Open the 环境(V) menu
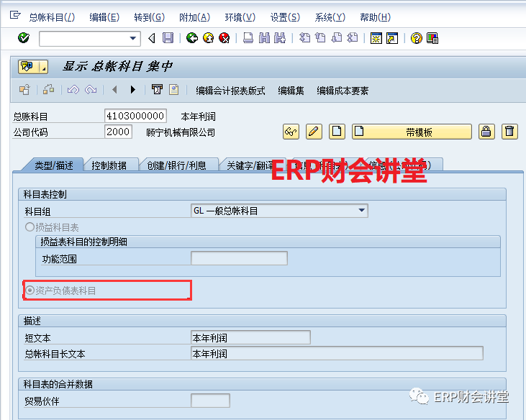The height and width of the screenshot is (420, 526). (240, 17)
